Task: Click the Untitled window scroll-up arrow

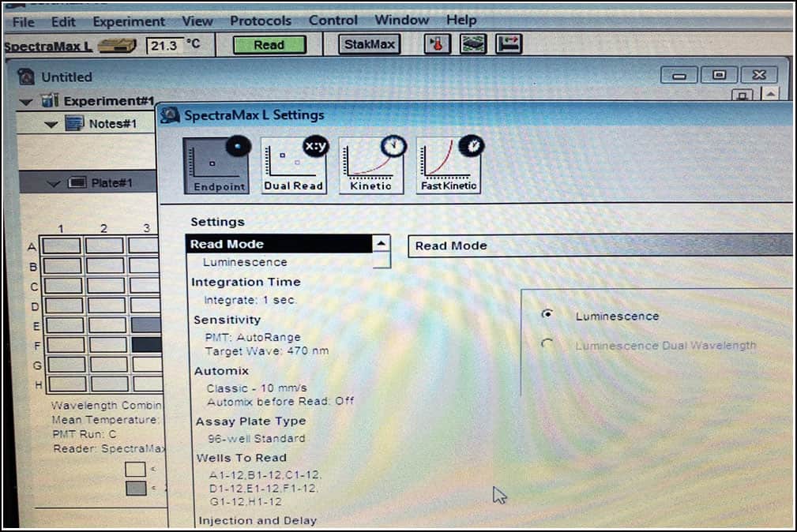Action: pos(771,94)
